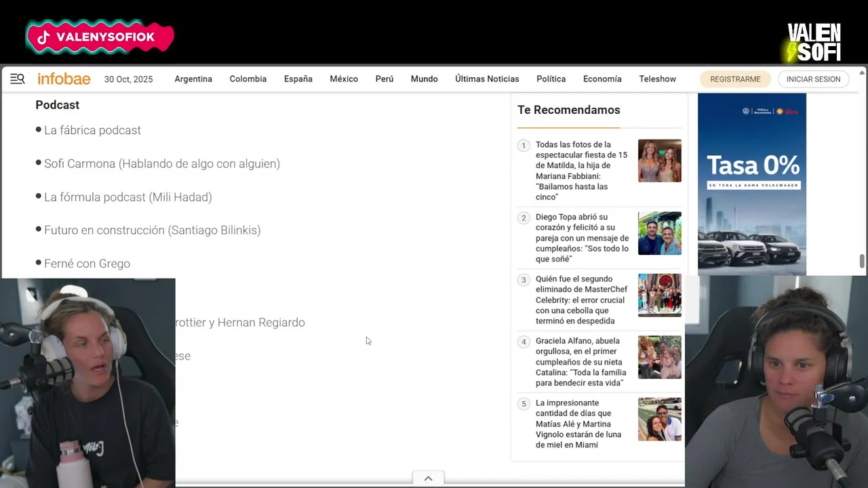
Task: Open the Mundo section
Action: 425,79
